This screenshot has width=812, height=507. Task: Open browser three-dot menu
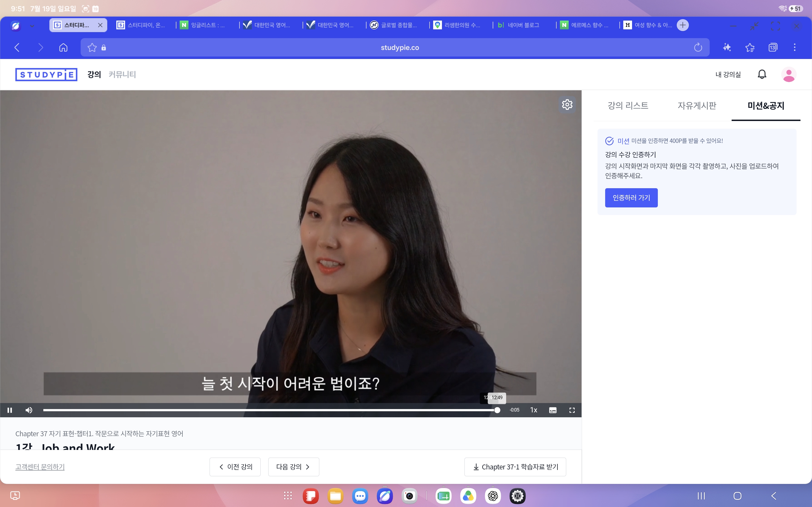tap(794, 48)
